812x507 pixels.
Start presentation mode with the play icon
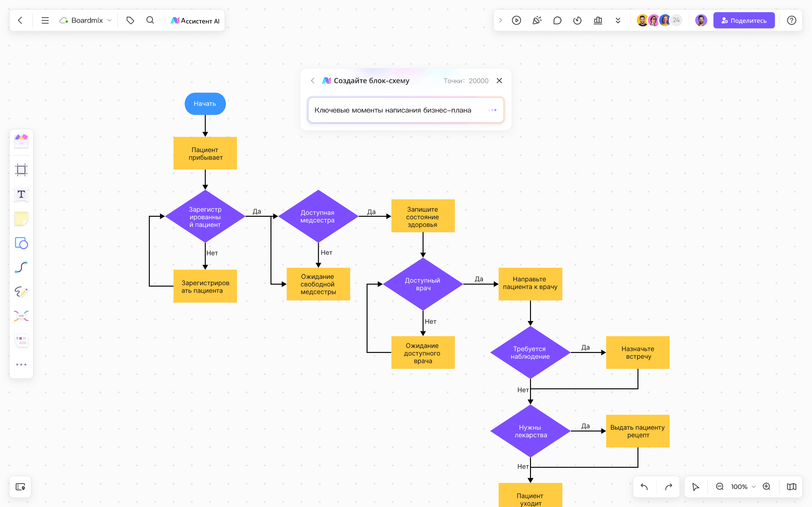tap(516, 20)
